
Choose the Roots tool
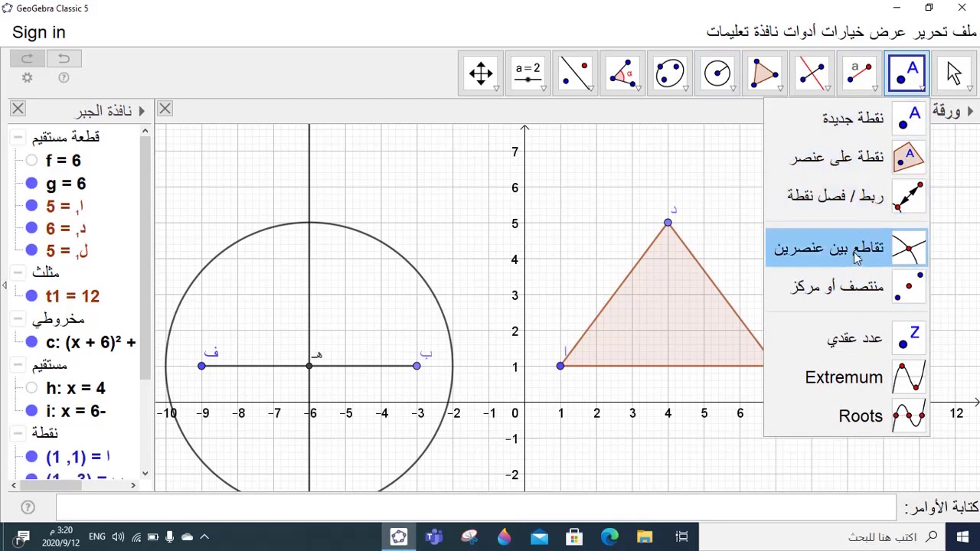[847, 416]
